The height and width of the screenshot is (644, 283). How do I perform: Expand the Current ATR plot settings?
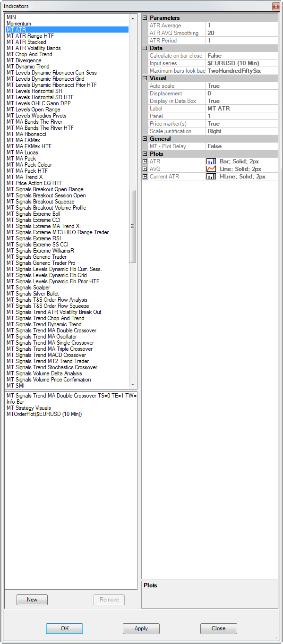[145, 177]
